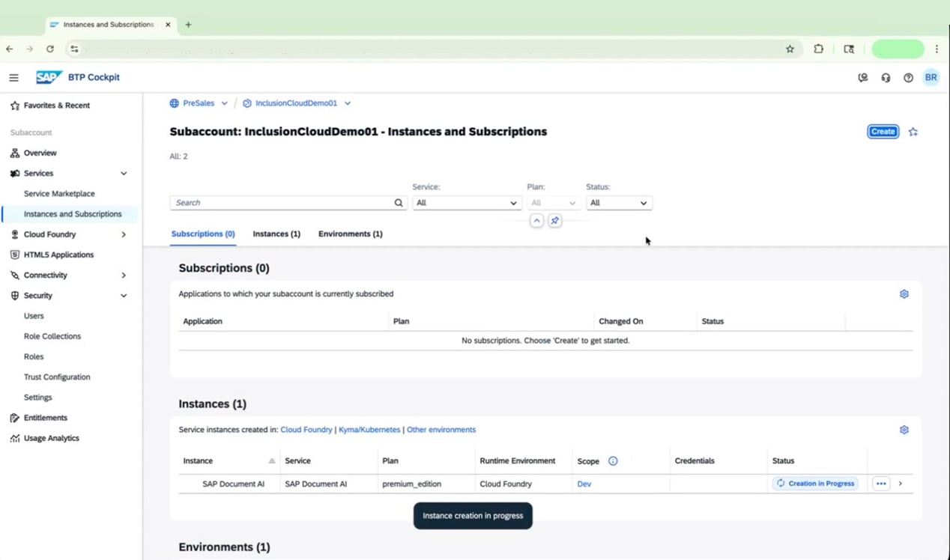Close the Instances and Subscriptions browser tab

coord(168,25)
